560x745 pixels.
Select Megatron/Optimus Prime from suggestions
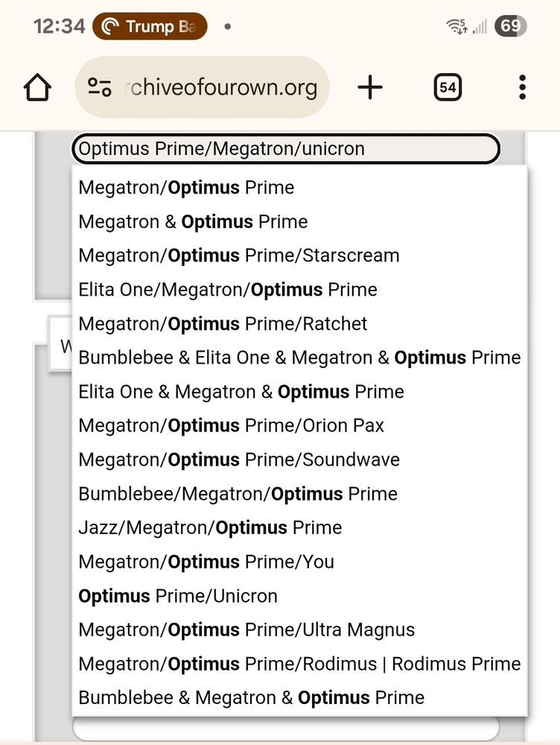[186, 187]
